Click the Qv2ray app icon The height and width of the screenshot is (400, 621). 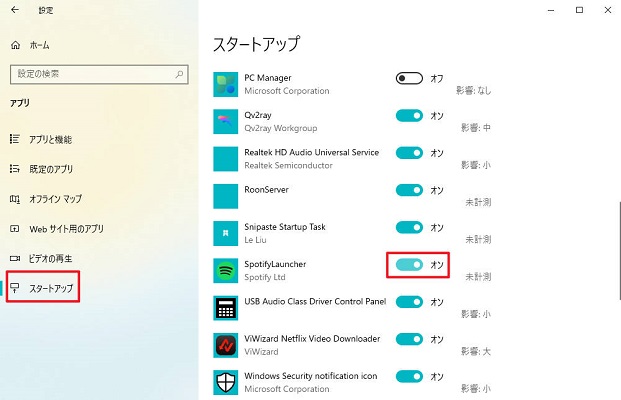[225, 122]
